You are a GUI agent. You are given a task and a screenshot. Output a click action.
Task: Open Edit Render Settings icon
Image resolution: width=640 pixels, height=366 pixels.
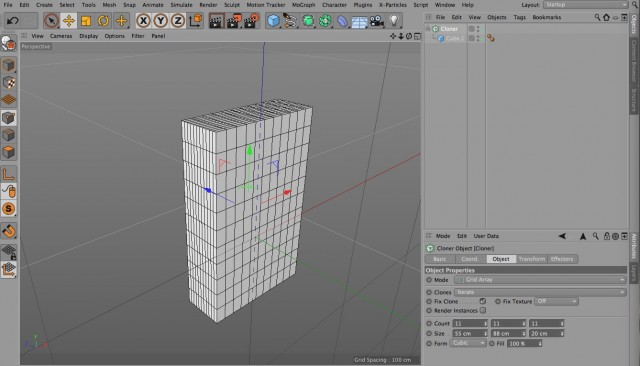point(251,20)
